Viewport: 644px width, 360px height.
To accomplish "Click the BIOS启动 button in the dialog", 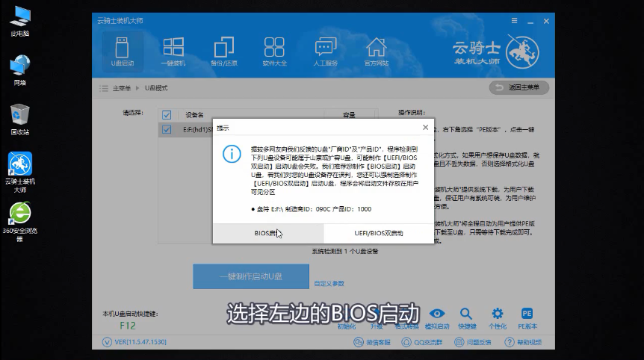I will (268, 233).
